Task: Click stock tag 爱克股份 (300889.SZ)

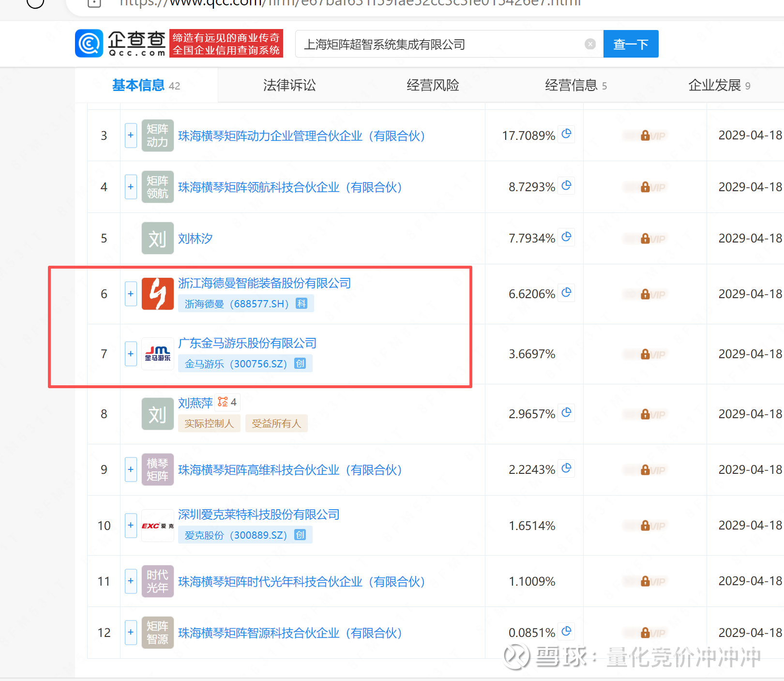Action: point(245,535)
